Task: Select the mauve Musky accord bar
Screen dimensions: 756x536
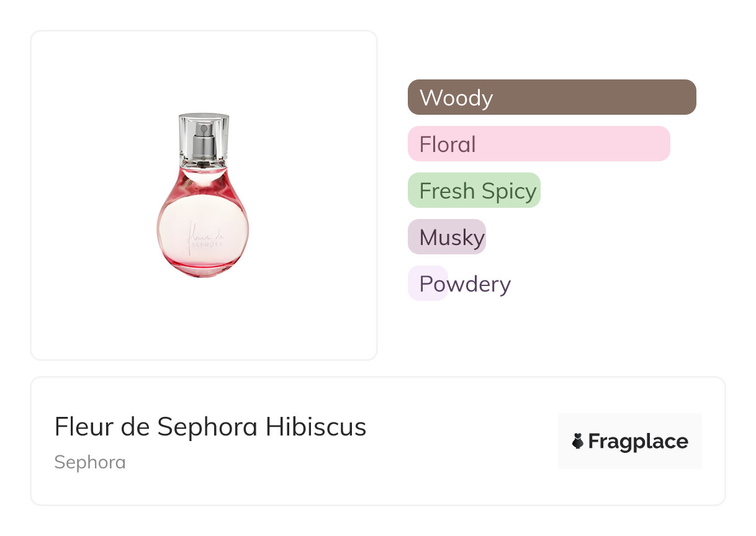Action: (x=446, y=237)
